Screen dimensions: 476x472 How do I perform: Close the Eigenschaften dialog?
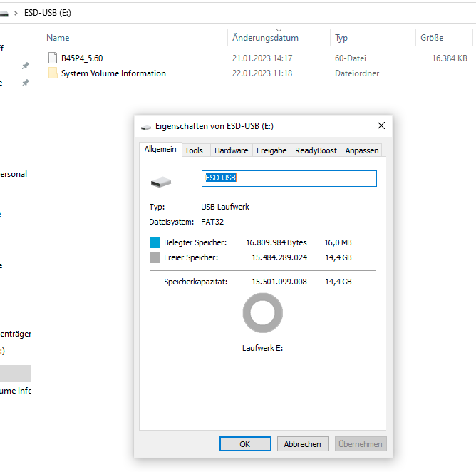(381, 125)
